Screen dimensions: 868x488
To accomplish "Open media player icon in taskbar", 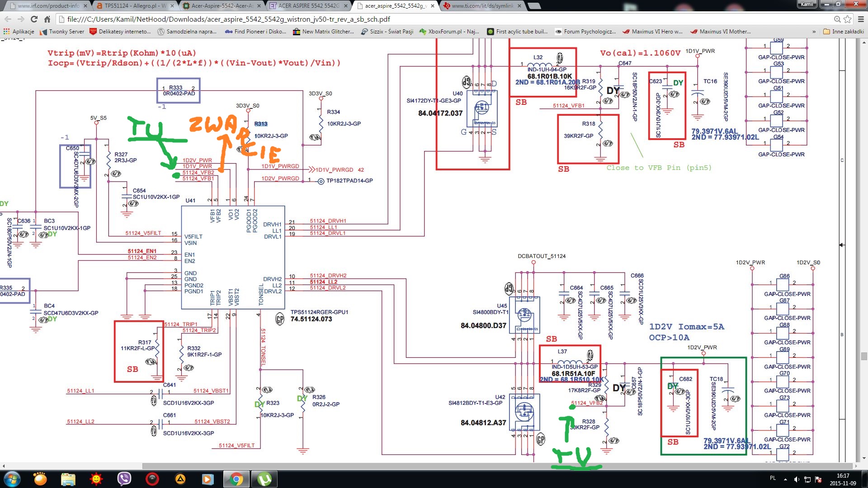I will pyautogui.click(x=208, y=479).
